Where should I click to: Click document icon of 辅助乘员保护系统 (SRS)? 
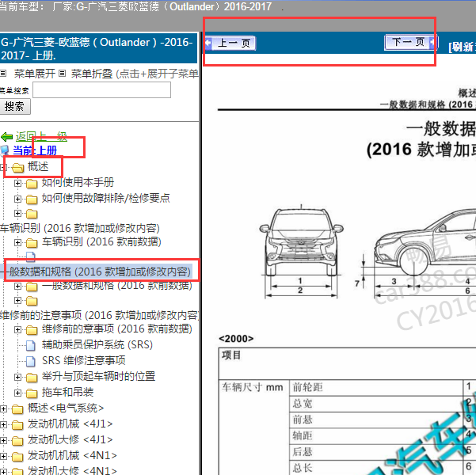(31, 345)
